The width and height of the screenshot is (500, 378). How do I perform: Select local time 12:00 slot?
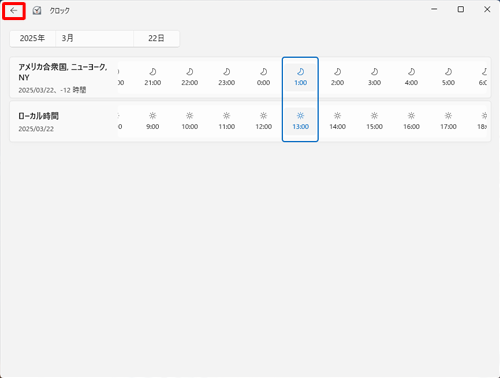(263, 121)
